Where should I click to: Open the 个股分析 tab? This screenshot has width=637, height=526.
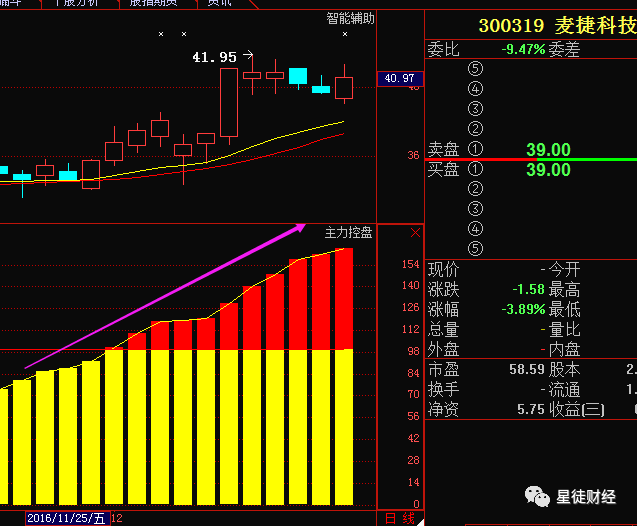point(76,3)
